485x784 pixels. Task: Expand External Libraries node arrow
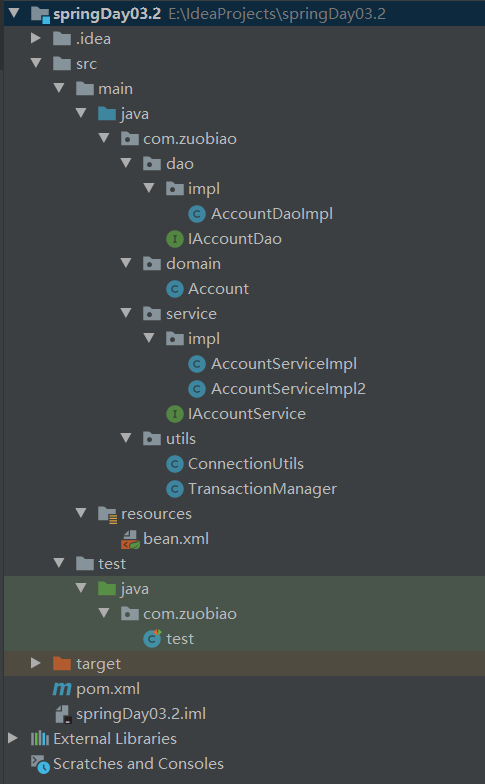(13, 738)
